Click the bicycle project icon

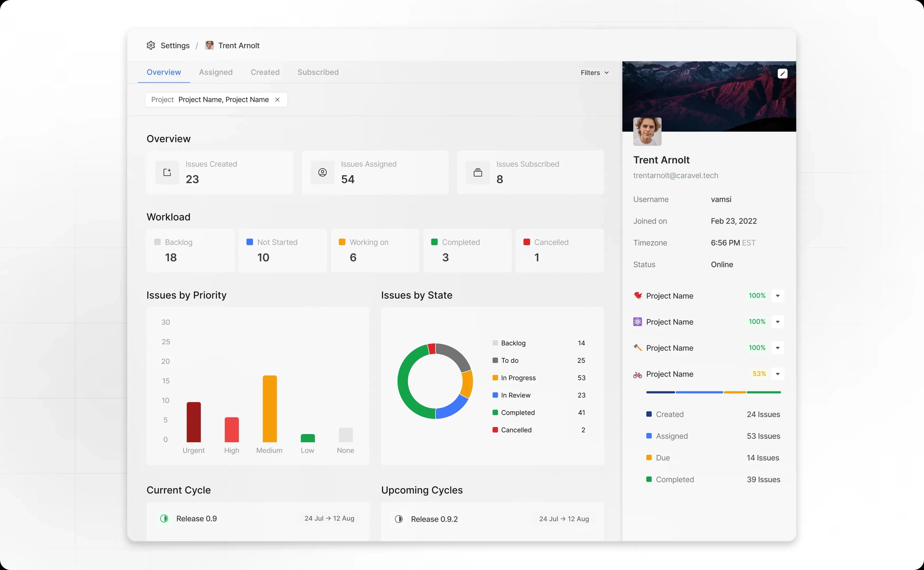click(x=637, y=374)
